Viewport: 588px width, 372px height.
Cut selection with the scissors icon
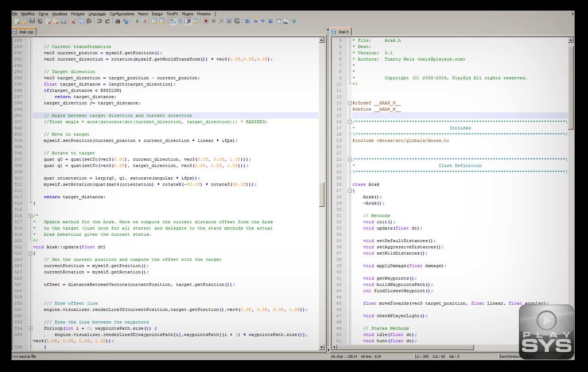(x=74, y=21)
